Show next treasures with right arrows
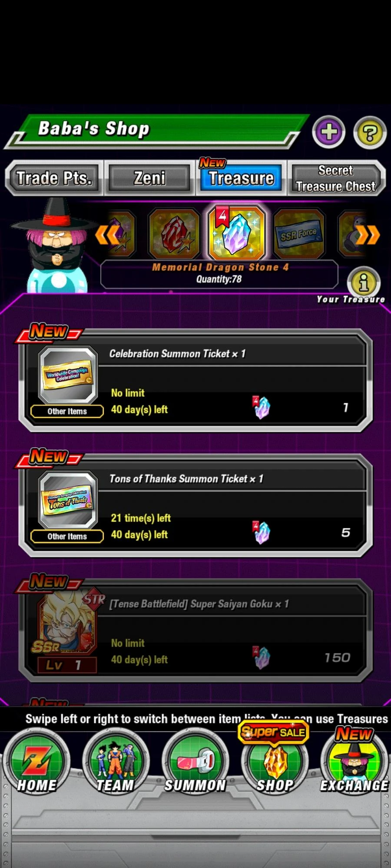The image size is (391, 868). 368,235
